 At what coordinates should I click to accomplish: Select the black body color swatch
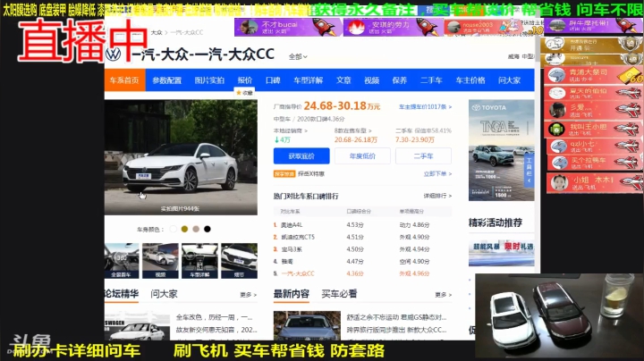pos(208,229)
